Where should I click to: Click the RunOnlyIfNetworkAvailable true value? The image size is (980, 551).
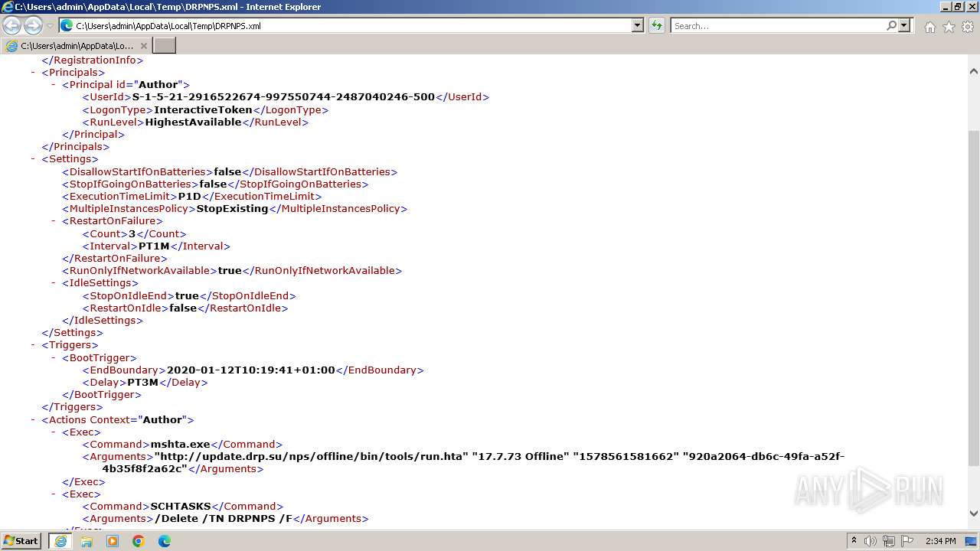point(229,270)
